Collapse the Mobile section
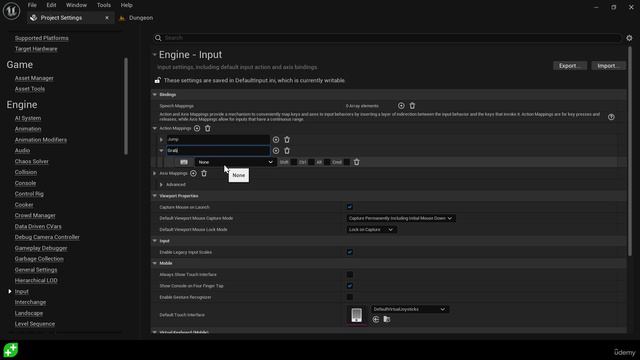 pyautogui.click(x=155, y=263)
